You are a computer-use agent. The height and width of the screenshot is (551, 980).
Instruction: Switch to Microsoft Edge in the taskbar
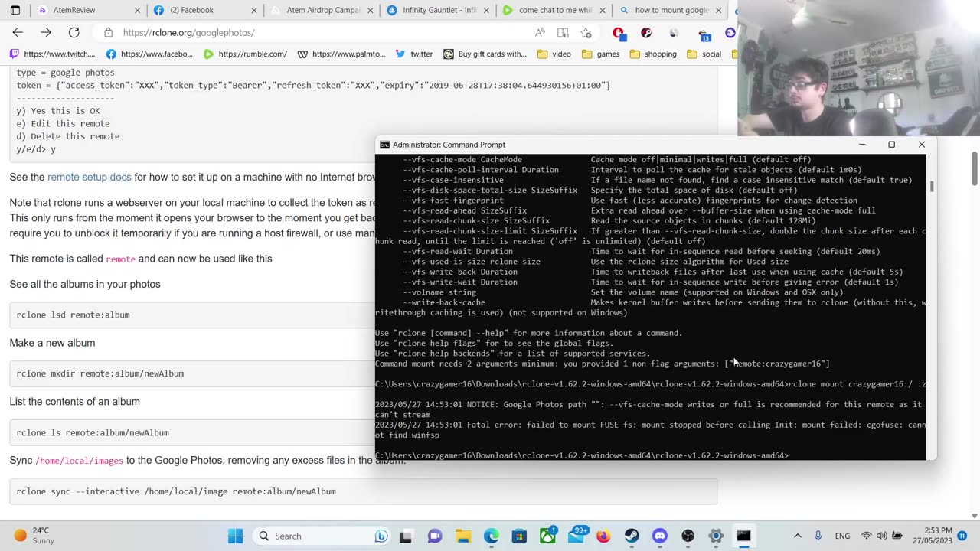pyautogui.click(x=491, y=536)
